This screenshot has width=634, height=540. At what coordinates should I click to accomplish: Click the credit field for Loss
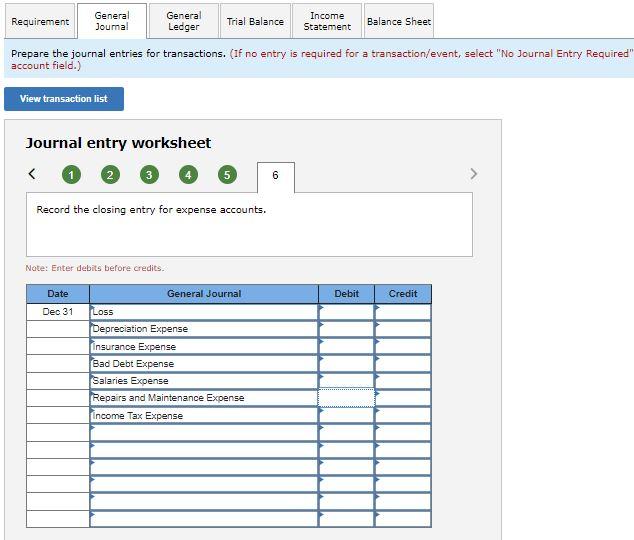pyautogui.click(x=403, y=312)
